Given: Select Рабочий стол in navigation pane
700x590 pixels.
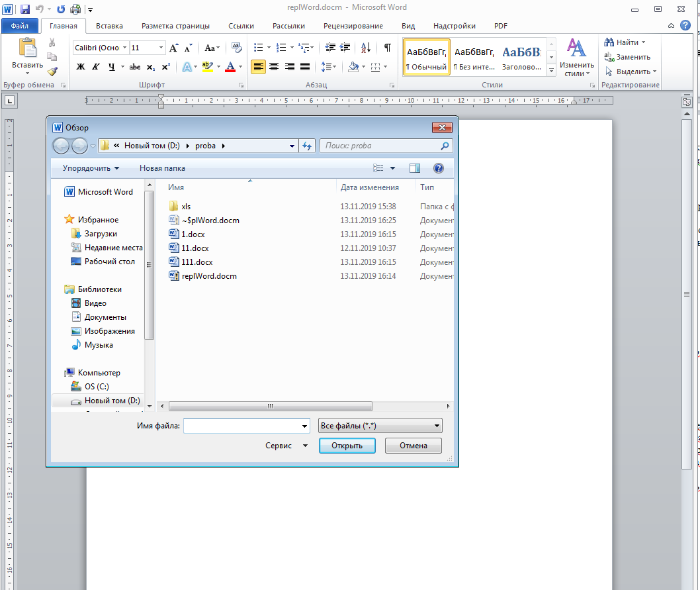Looking at the screenshot, I should (x=109, y=262).
